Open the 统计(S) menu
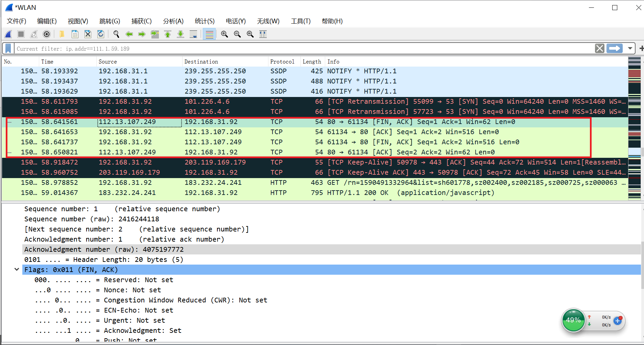Viewport: 644px width, 345px height. (x=205, y=21)
